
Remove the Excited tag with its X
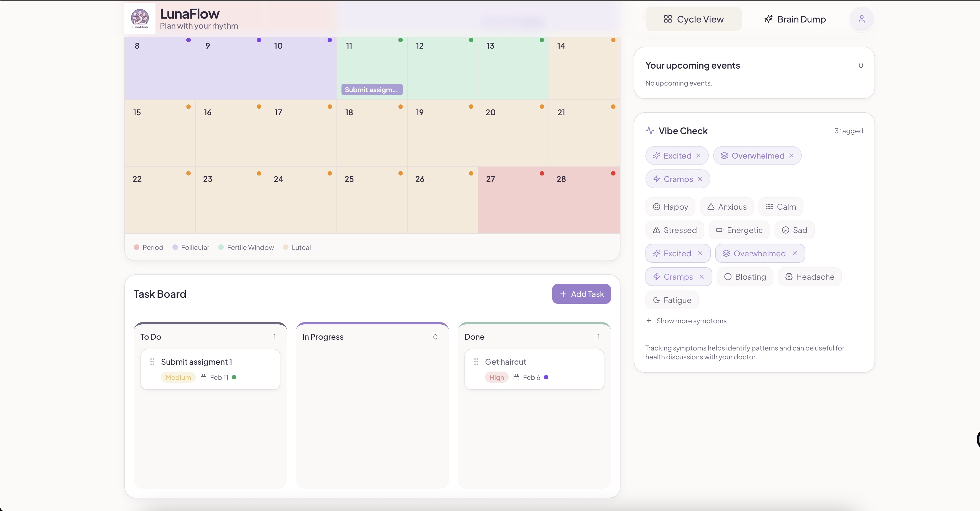[x=698, y=156]
